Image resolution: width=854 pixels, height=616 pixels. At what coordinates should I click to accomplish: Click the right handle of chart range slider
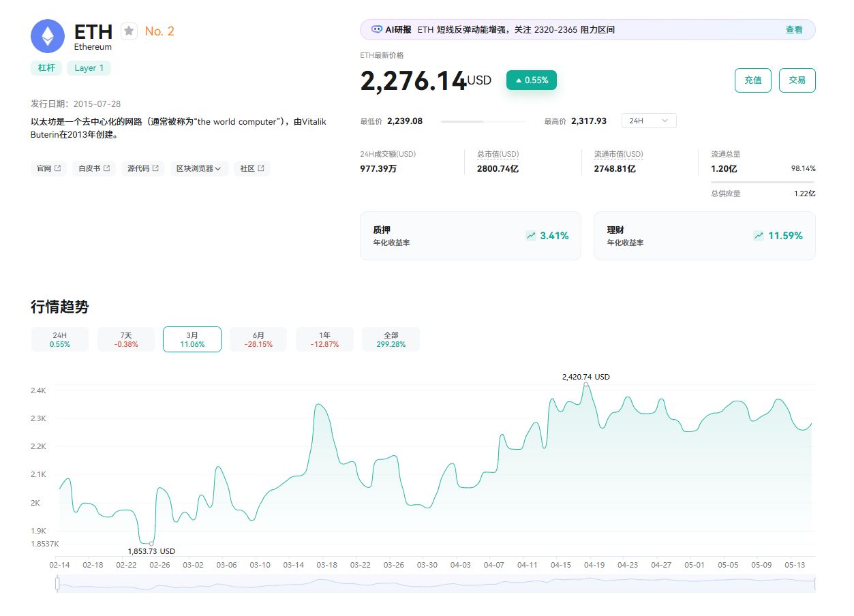pos(814,583)
